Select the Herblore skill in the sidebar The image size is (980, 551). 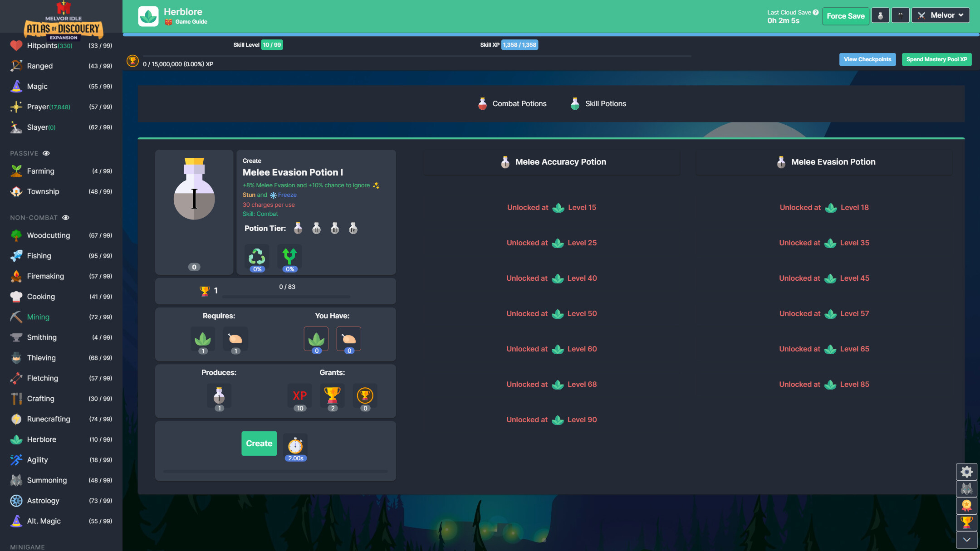(x=42, y=439)
